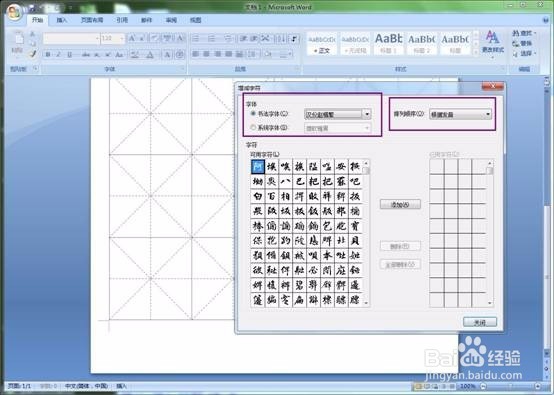Toggle Italic formatting in the font group

pyautogui.click(x=58, y=54)
